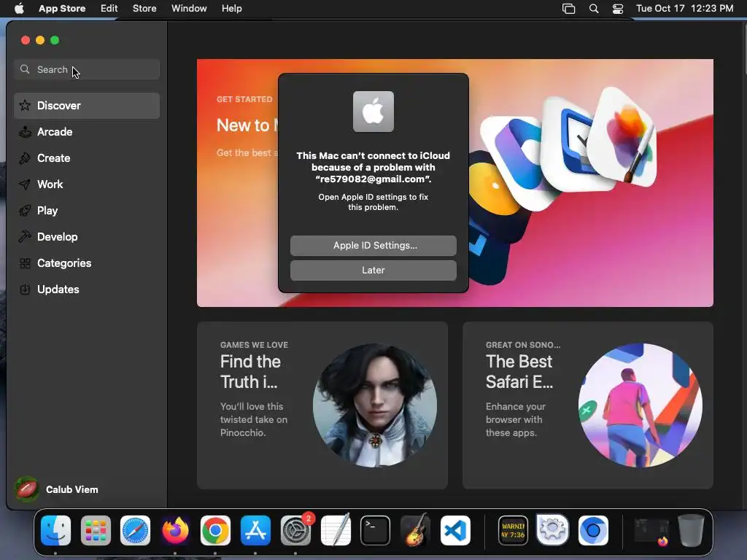
Task: Open the Window menu
Action: 189,9
